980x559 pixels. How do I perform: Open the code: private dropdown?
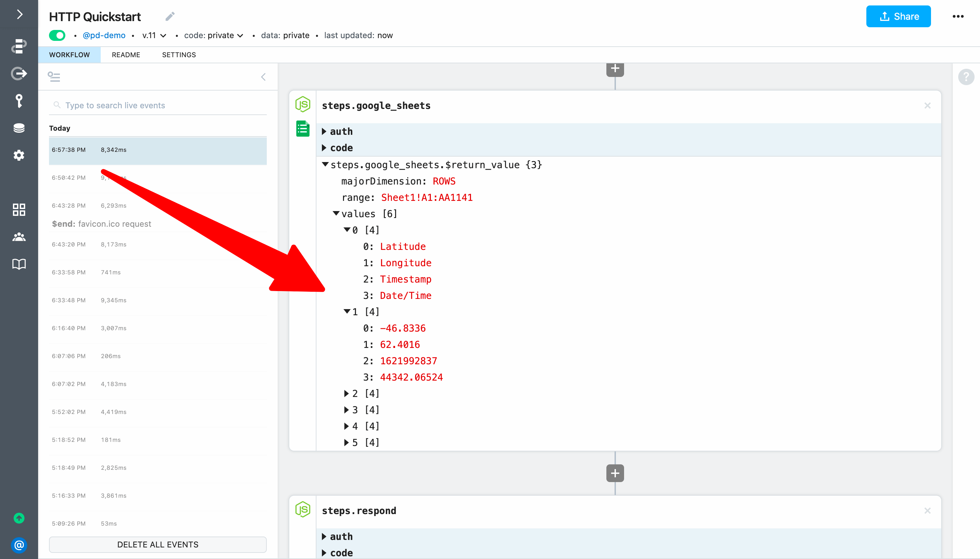click(214, 35)
